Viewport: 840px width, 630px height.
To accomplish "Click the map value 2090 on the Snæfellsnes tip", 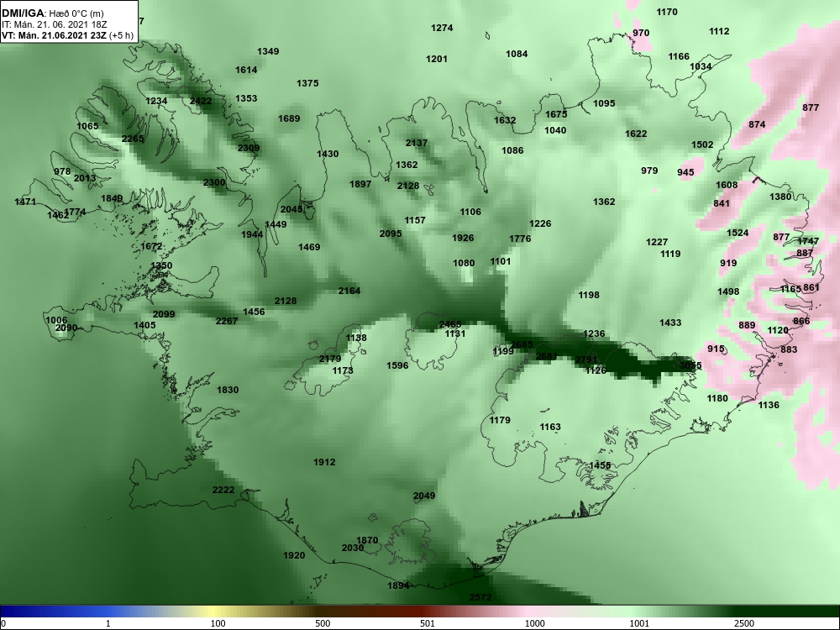I will click(x=66, y=328).
